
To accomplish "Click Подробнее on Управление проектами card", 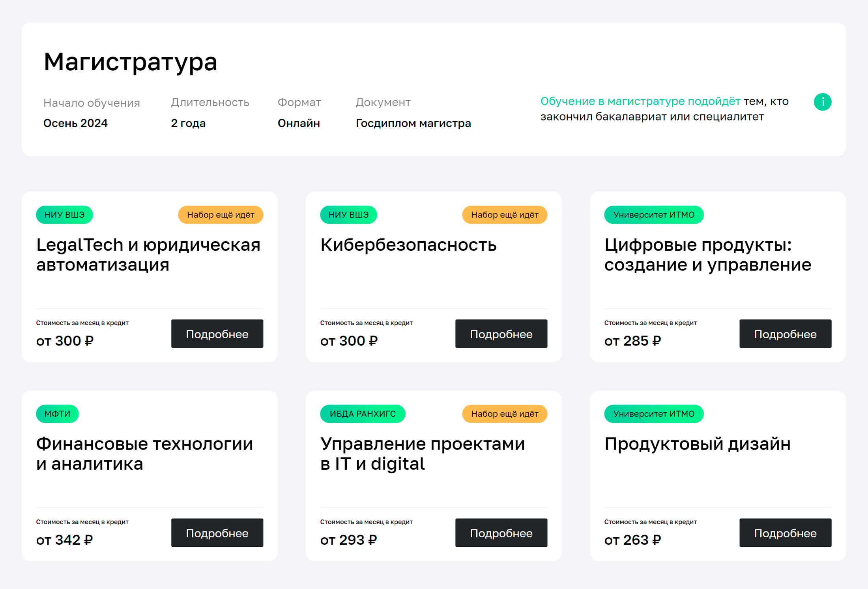I will point(501,533).
